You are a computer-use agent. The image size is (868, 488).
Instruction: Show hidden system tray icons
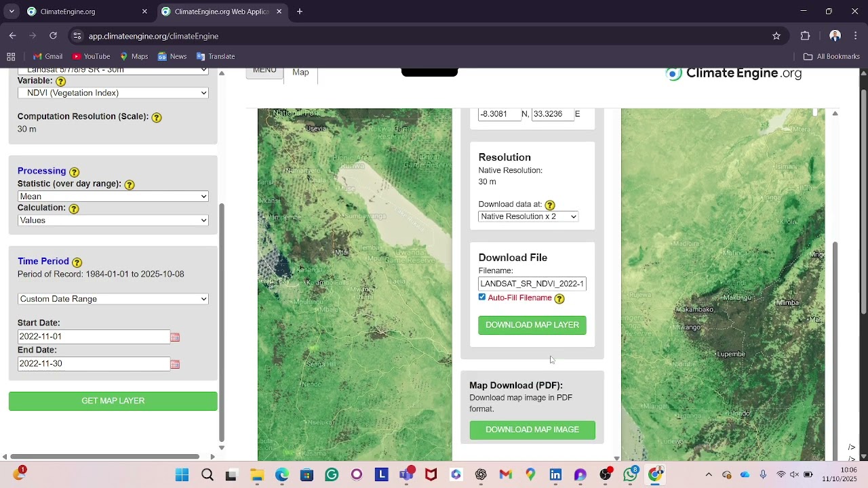click(x=709, y=474)
